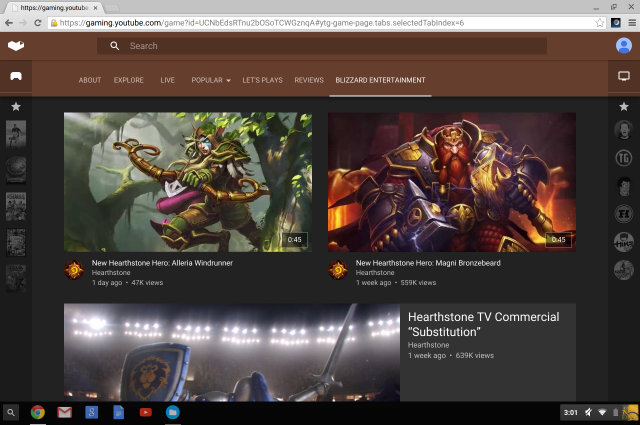Click the user account avatar icon
640x425 pixels.
[624, 46]
